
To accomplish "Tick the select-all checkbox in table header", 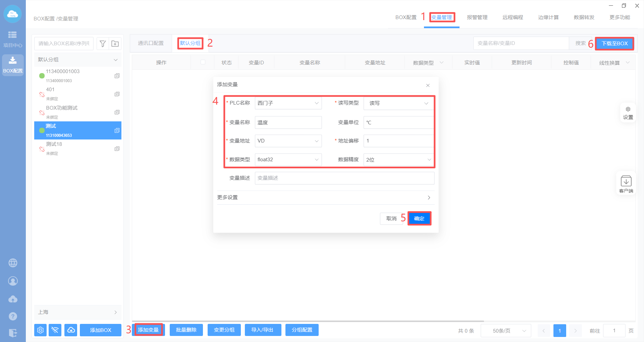I will 203,62.
